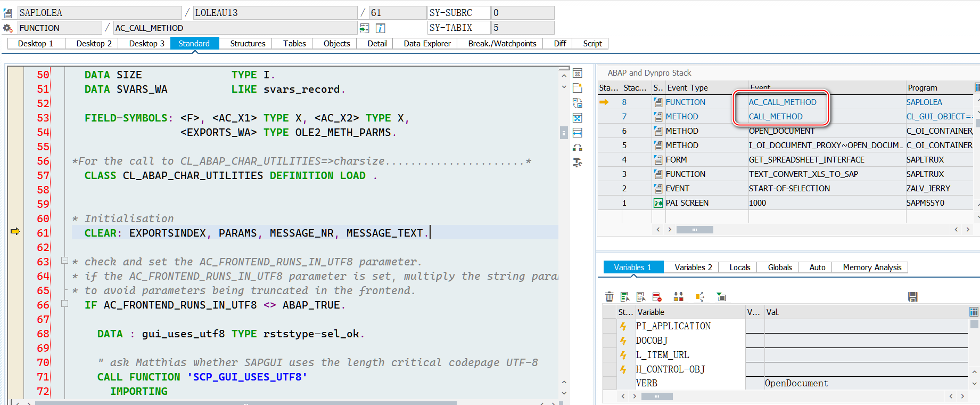The height and width of the screenshot is (405, 980).
Task: Click the grey list-with-cursor icon in variables toolbar
Action: click(x=641, y=297)
